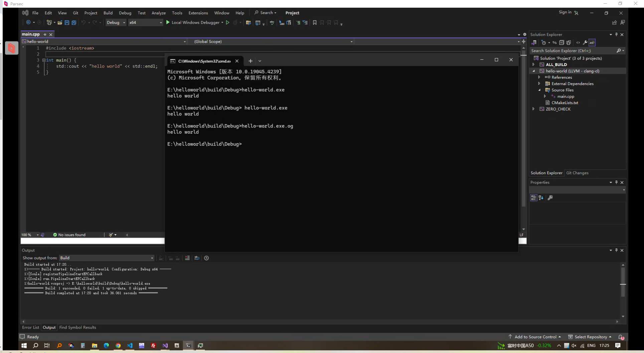Screen dimensions: 644x353
Task: Click the Start Without Debugging outline arrow
Action: (228, 22)
